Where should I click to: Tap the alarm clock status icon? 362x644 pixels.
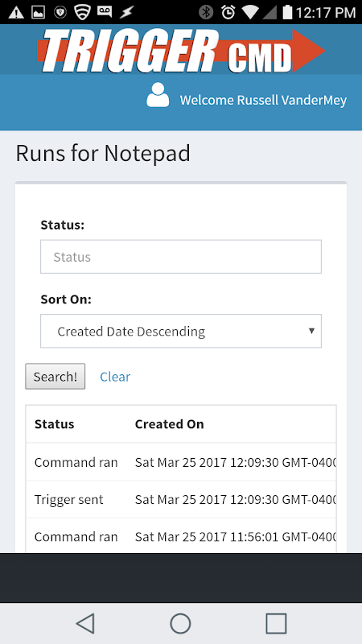point(228,12)
